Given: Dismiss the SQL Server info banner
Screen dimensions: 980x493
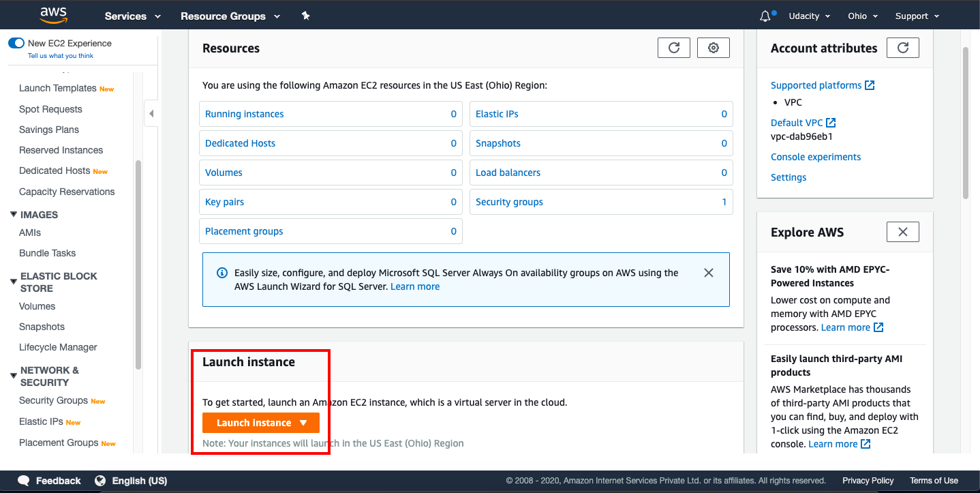Looking at the screenshot, I should tap(708, 273).
